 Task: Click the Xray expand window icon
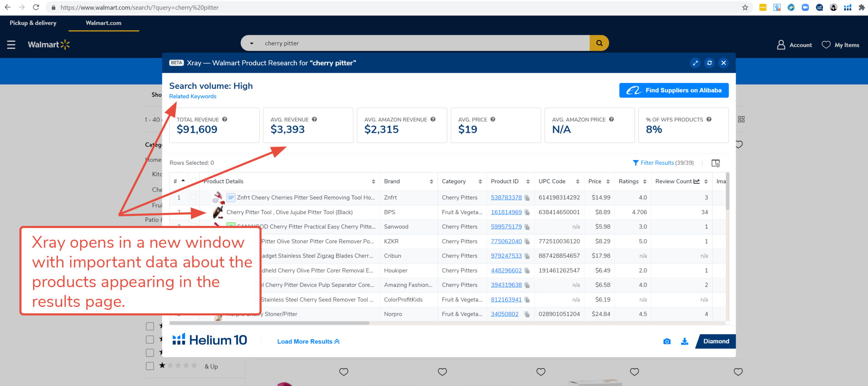pos(695,63)
